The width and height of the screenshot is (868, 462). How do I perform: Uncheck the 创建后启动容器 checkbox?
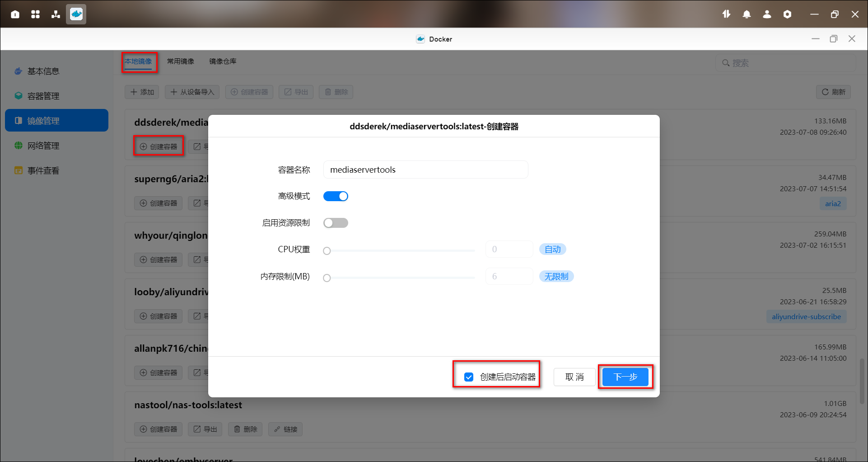469,377
